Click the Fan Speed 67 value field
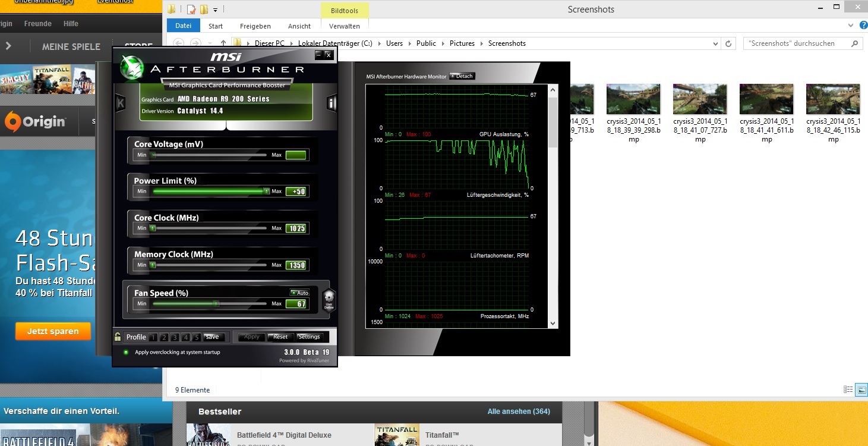Screen dimensions: 868x446 pyautogui.click(x=296, y=304)
